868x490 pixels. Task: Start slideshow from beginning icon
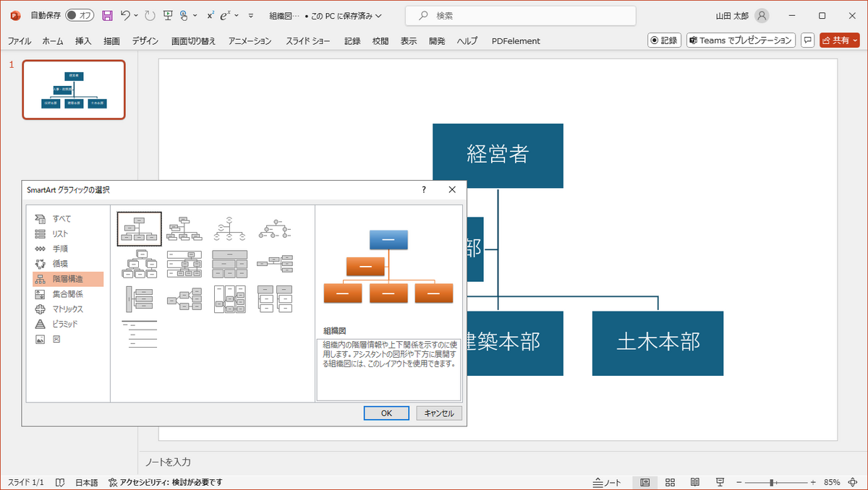coord(168,15)
